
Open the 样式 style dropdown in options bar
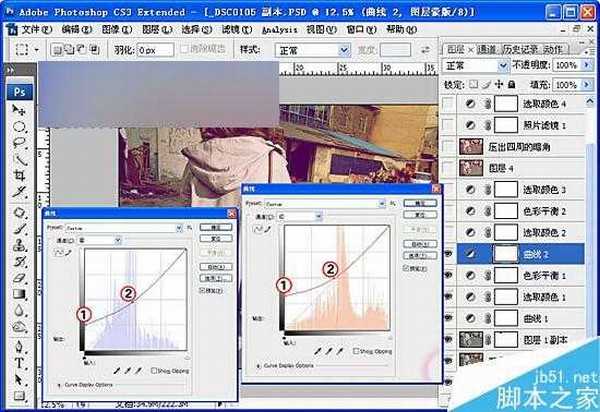312,50
